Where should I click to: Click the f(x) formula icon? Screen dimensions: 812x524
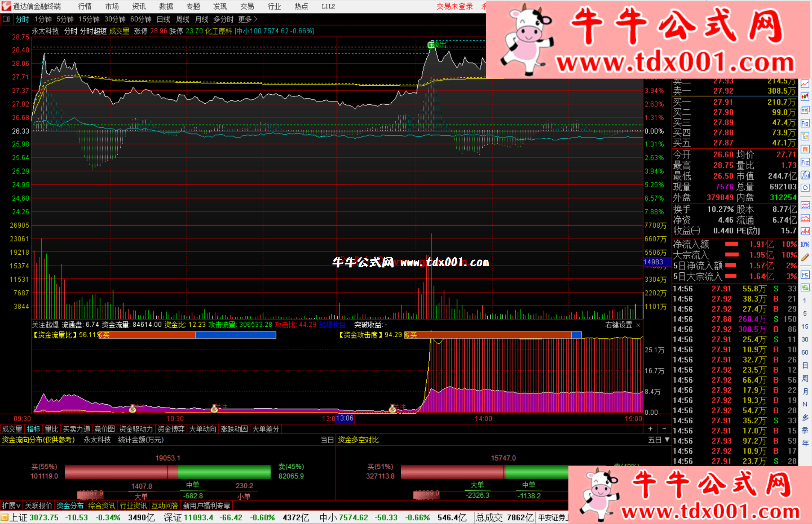point(805,175)
